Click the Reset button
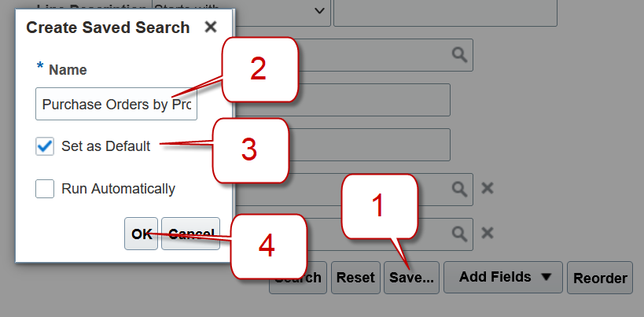 (x=355, y=278)
